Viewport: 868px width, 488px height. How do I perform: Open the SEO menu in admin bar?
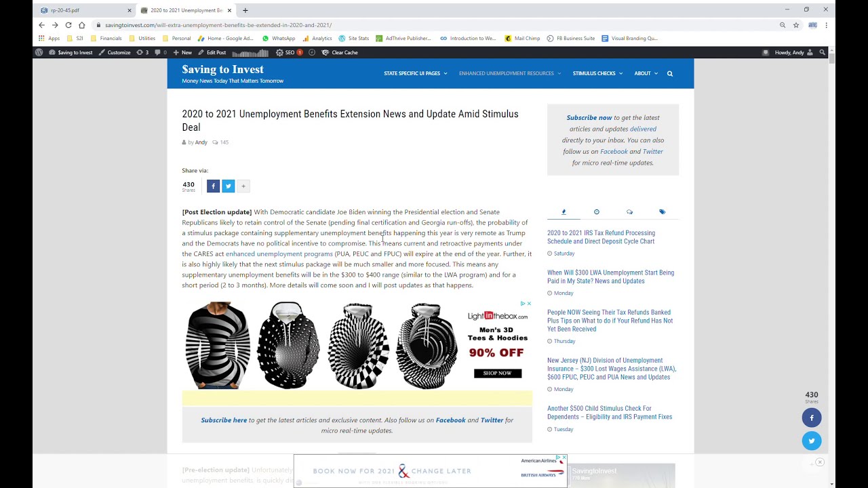[290, 52]
